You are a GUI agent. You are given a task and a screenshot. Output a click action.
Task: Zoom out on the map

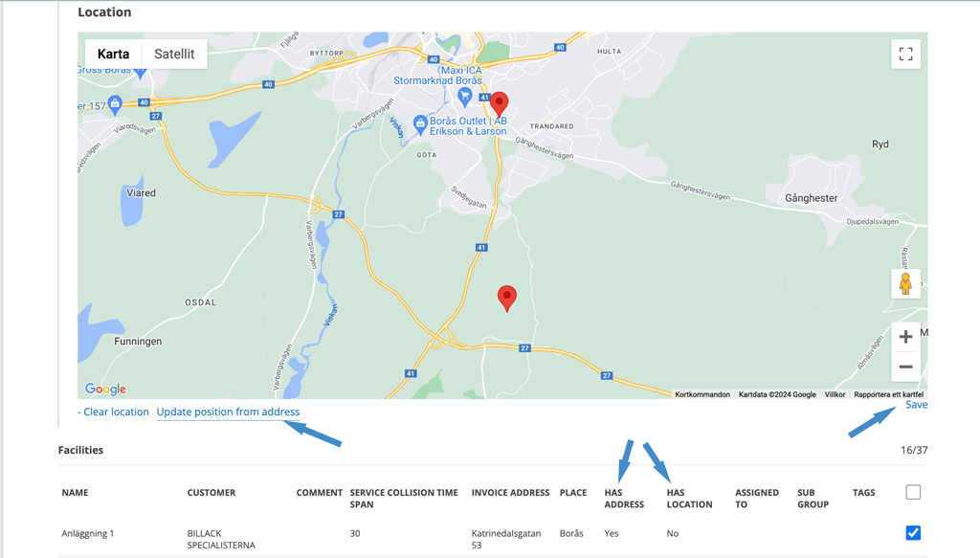coord(905,367)
